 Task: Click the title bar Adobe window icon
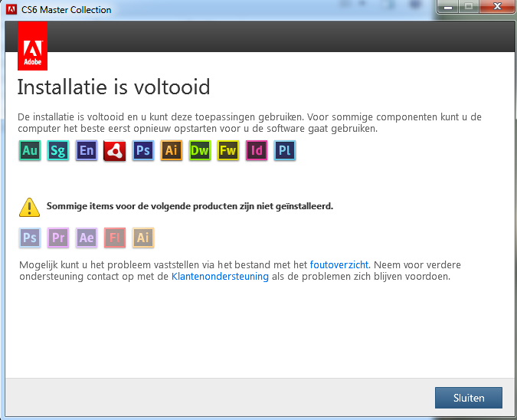pos(11,9)
